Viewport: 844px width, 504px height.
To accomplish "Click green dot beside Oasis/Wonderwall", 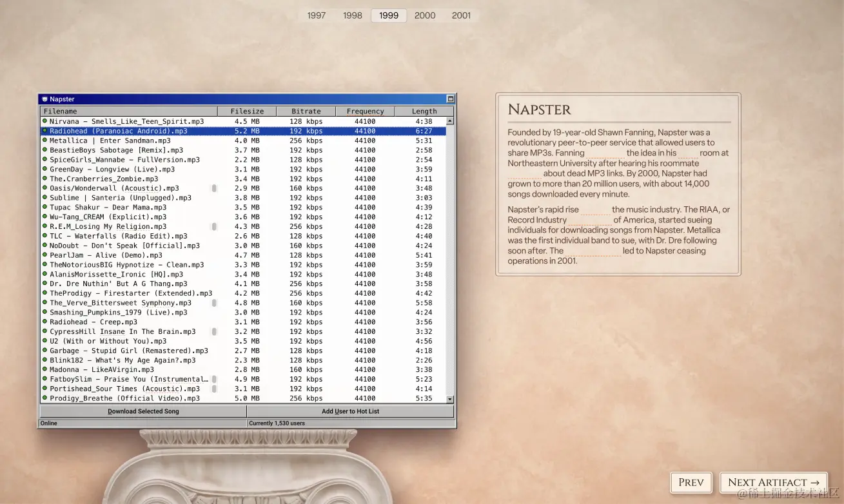I will point(45,188).
